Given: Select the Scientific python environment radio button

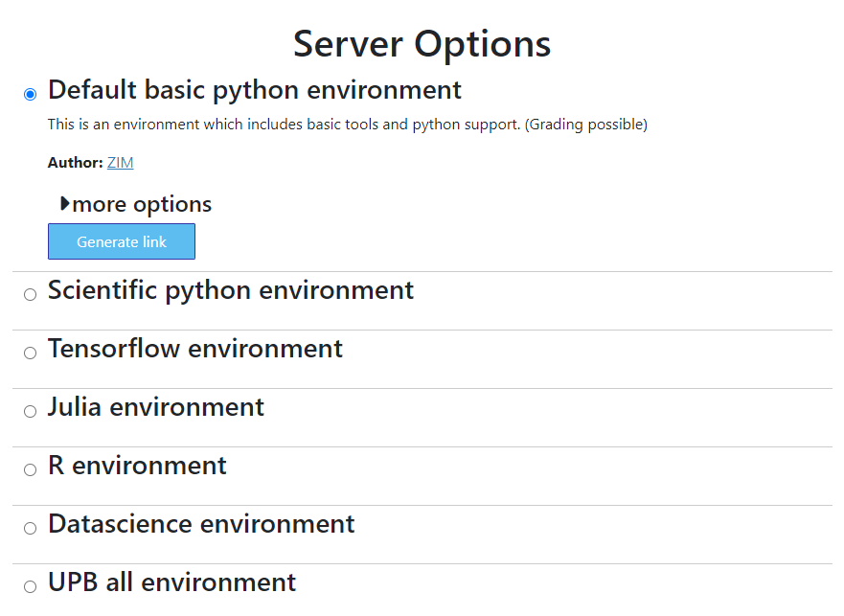Looking at the screenshot, I should [30, 294].
